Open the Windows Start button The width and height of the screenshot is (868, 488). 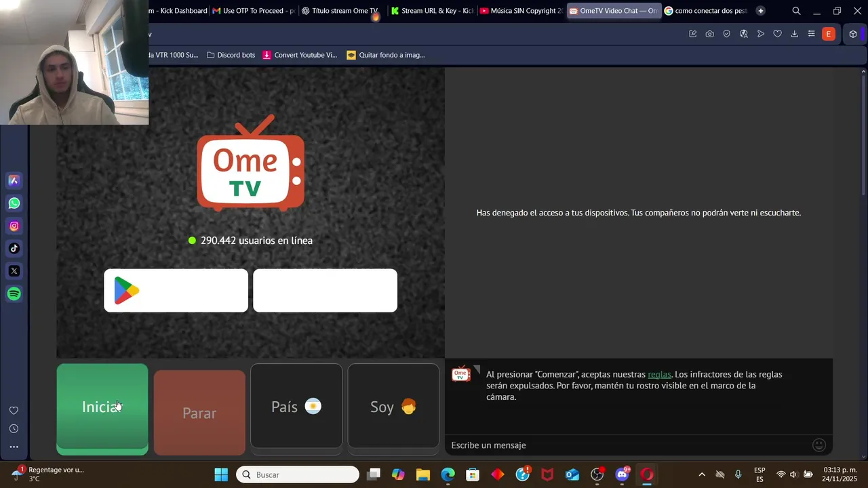click(x=221, y=474)
